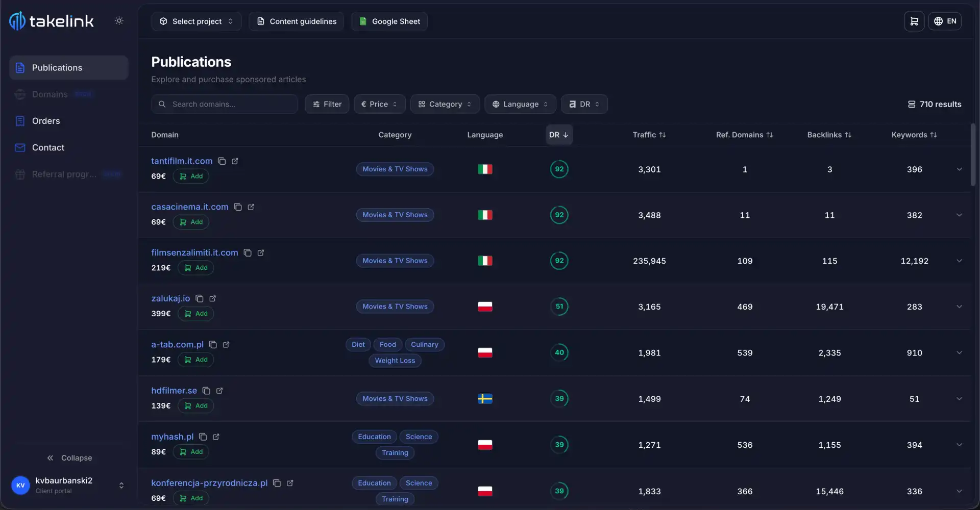Copy filmsenzalimiti.it.com domain icon
980x510 pixels.
pos(248,253)
